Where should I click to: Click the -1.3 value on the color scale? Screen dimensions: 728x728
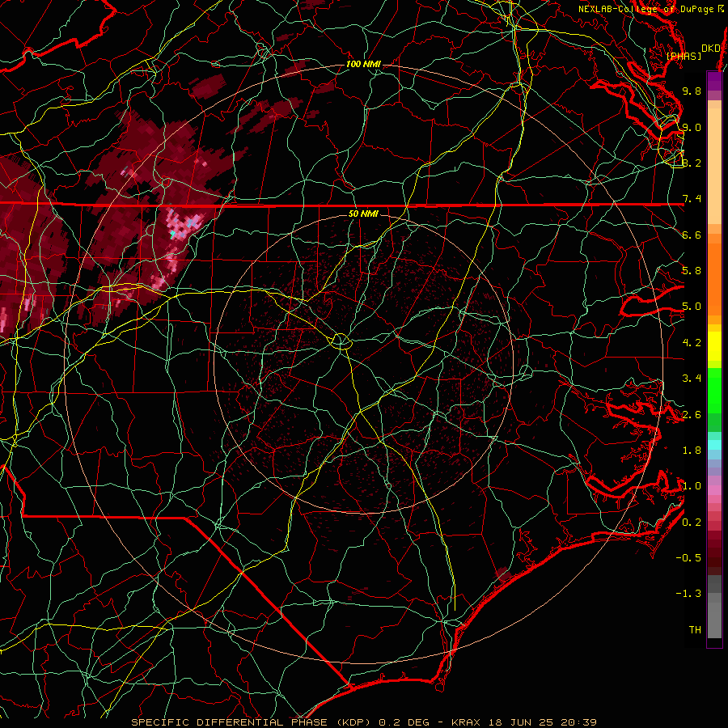[688, 594]
